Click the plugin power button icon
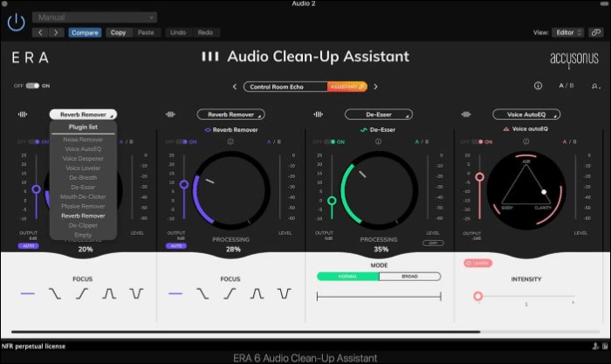 click(15, 24)
